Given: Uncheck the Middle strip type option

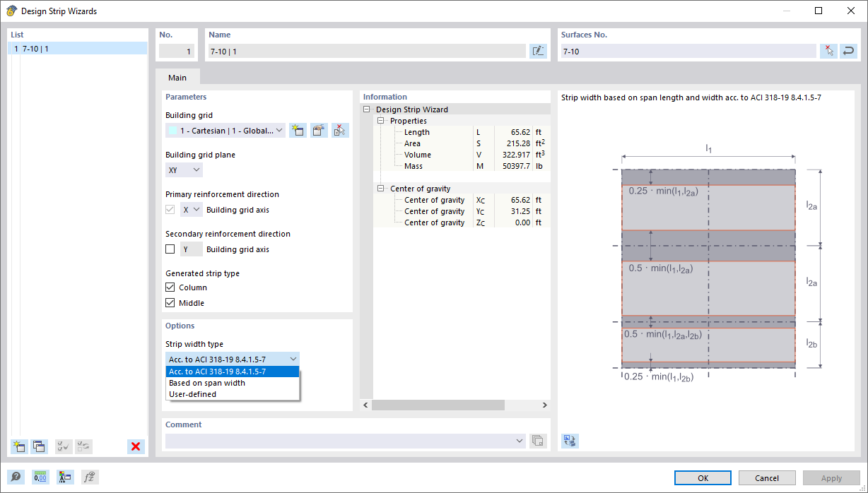Looking at the screenshot, I should (170, 302).
